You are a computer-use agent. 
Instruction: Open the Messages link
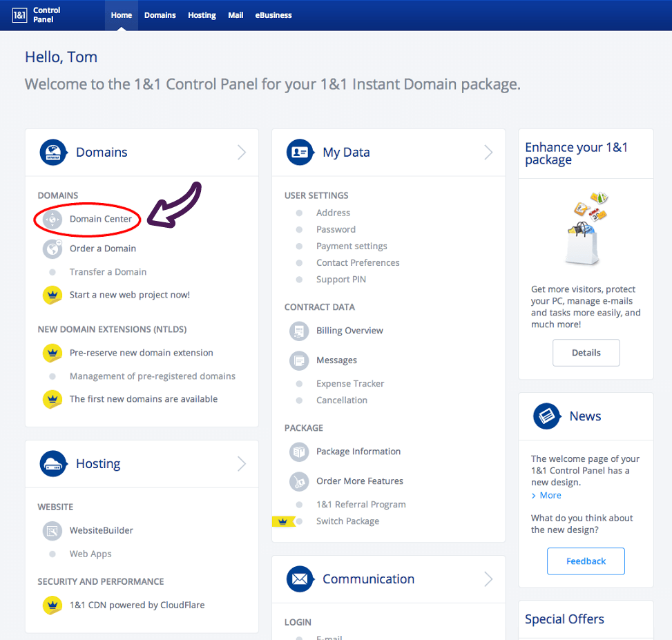pos(336,360)
